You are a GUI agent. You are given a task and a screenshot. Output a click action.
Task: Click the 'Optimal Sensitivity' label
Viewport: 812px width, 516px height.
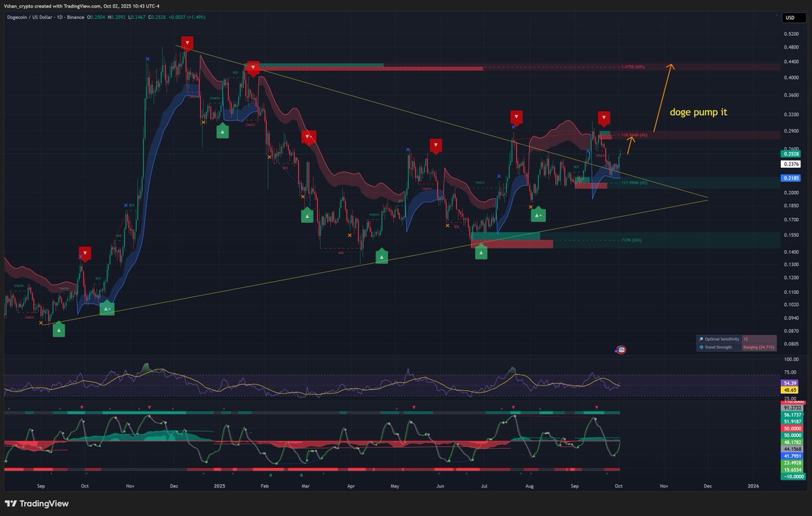pyautogui.click(x=721, y=339)
